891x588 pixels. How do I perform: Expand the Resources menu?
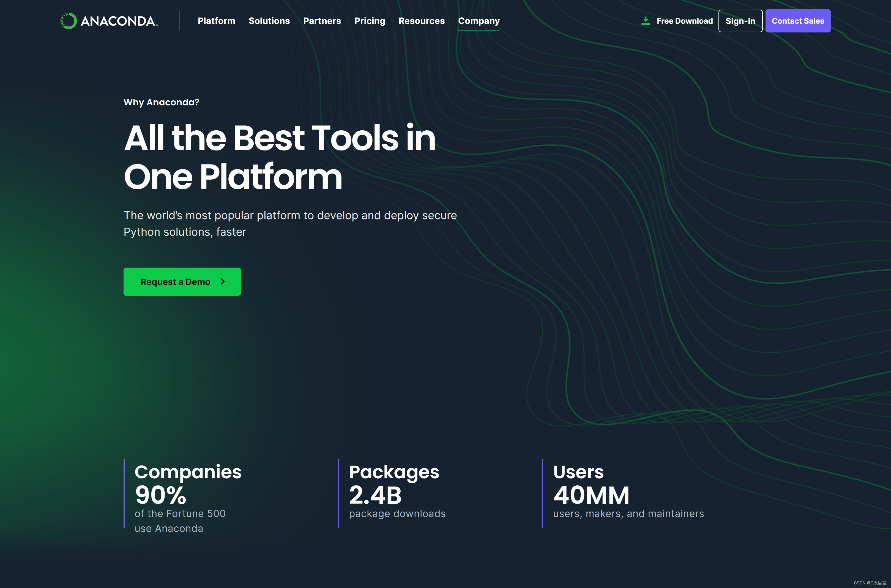(x=421, y=21)
